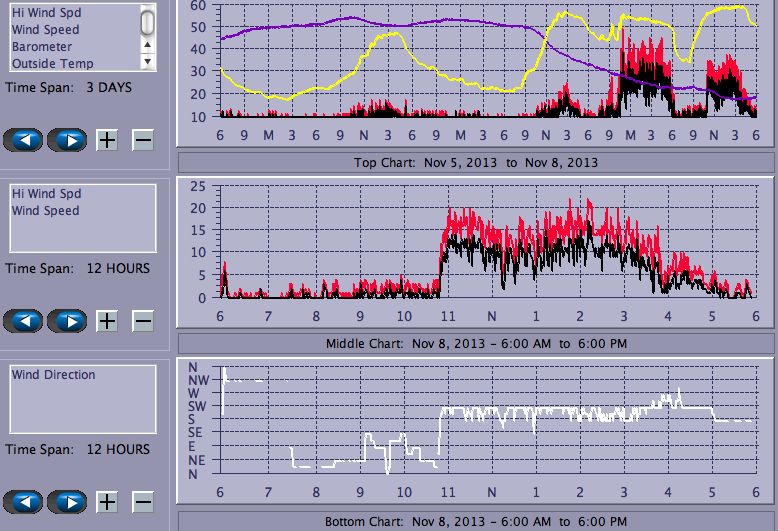Move the bottom chart forward in time
This screenshot has height=531, width=778.
67,501
